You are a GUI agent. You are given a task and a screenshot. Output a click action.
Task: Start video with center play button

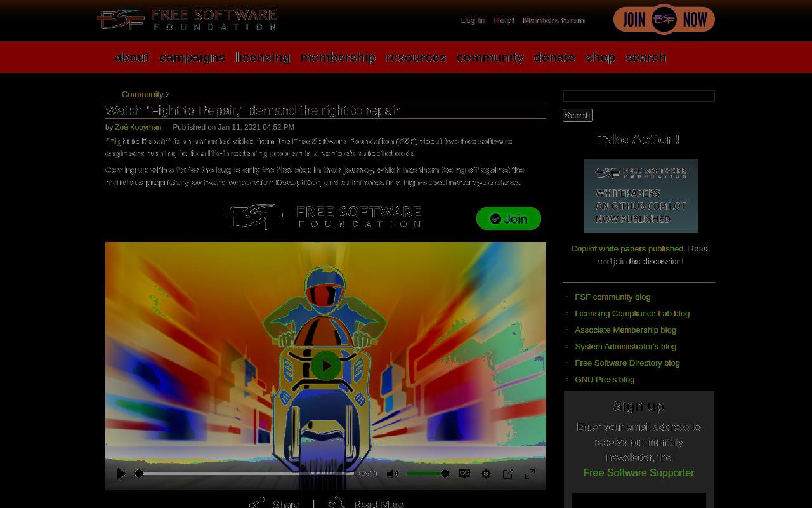pos(326,366)
